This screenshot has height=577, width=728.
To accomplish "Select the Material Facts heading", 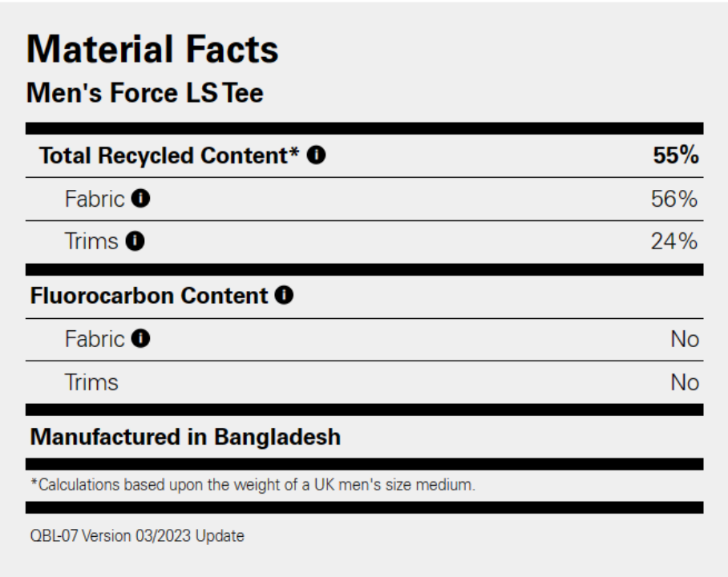I will (x=152, y=49).
